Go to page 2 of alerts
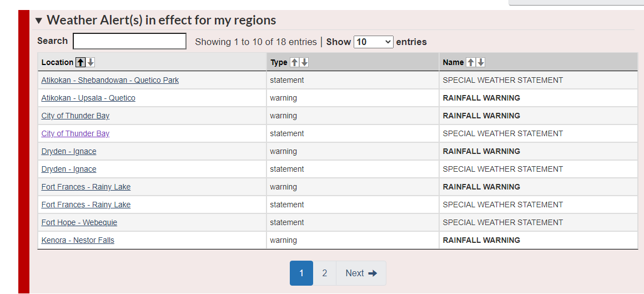644x294 pixels. pos(324,273)
